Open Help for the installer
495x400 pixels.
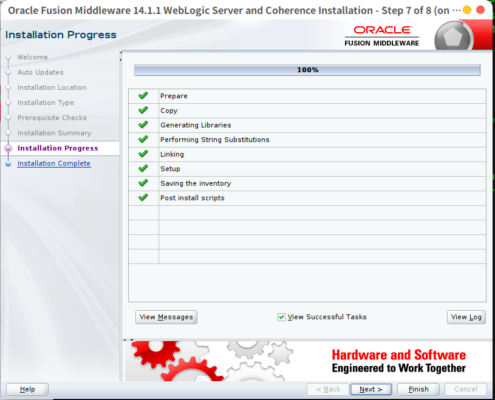(x=27, y=389)
